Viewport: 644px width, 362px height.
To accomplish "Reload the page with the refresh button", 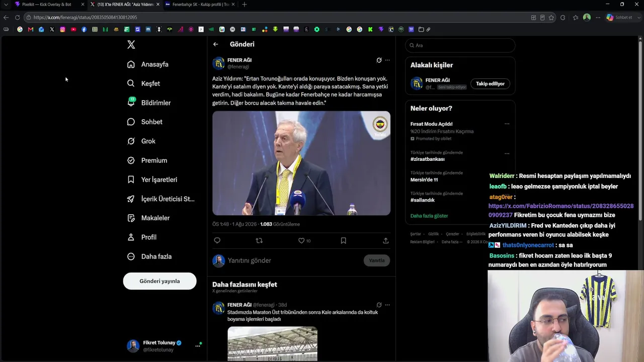I will 17,18.
